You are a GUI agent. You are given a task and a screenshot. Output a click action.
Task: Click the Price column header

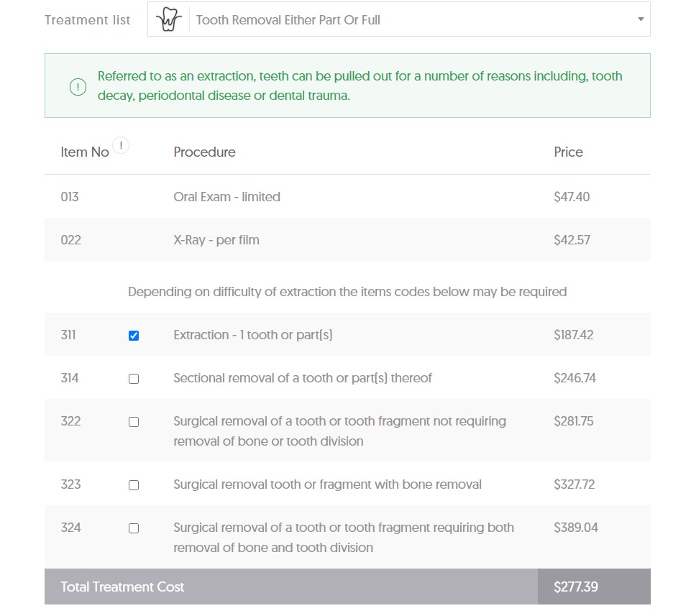pos(568,152)
